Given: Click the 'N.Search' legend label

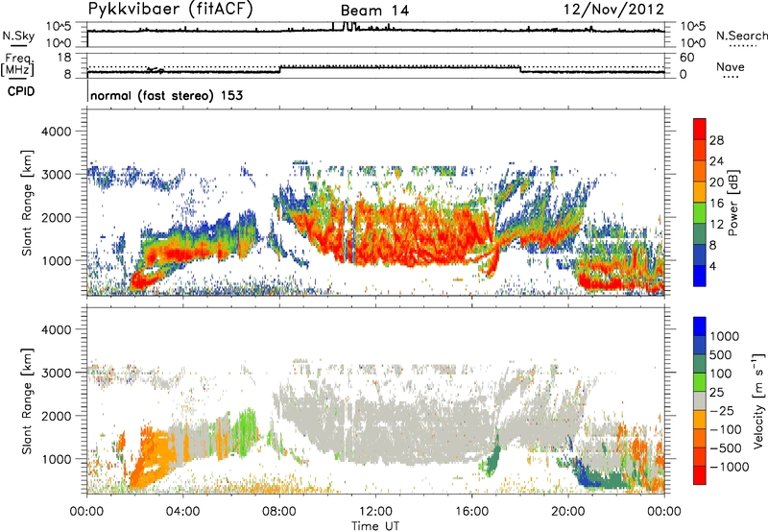Looking at the screenshot, I should [741, 36].
